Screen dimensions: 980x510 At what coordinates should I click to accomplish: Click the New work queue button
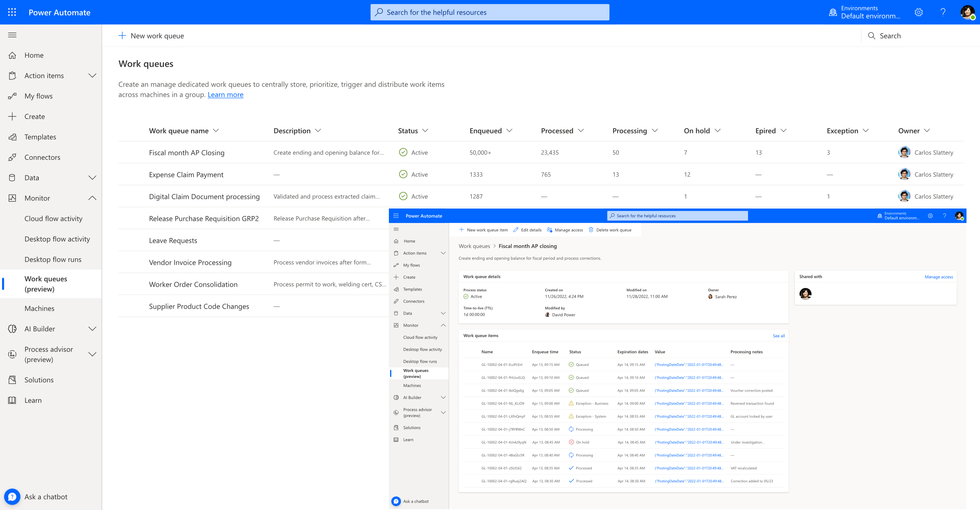point(151,36)
